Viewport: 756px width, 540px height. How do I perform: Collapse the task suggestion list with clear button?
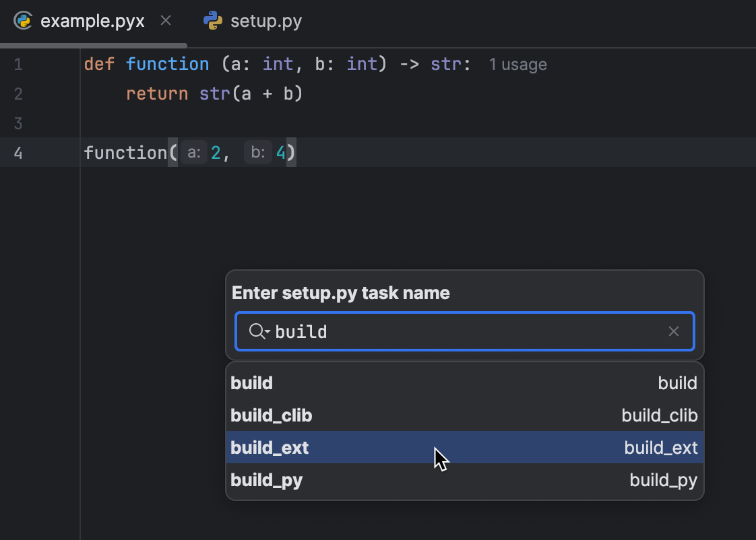point(673,331)
